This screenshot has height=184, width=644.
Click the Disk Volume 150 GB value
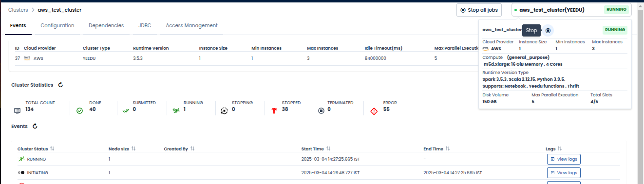(490, 102)
